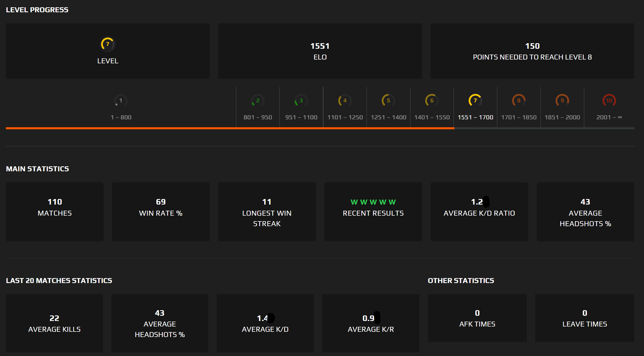Select the level 4 skill icon

coord(344,100)
